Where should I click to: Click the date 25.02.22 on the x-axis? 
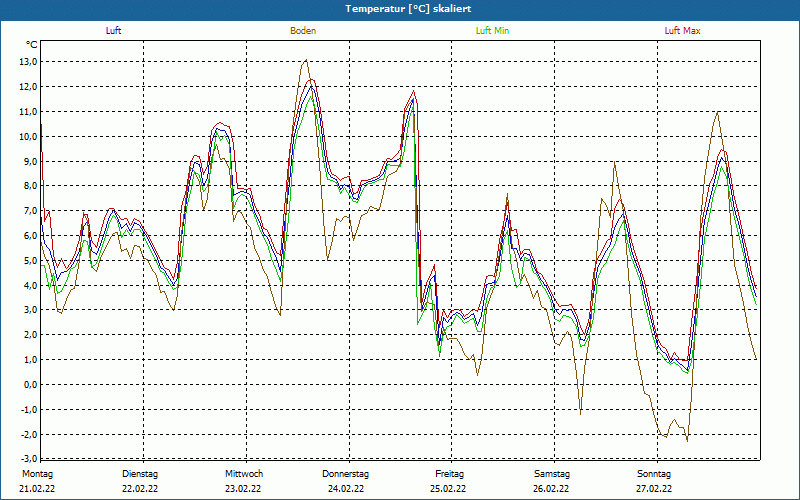pyautogui.click(x=449, y=489)
